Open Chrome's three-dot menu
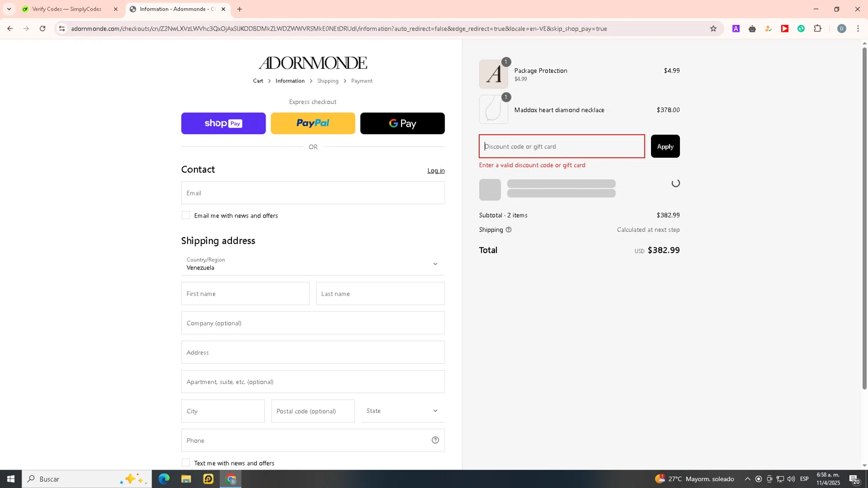868x488 pixels. [x=858, y=28]
